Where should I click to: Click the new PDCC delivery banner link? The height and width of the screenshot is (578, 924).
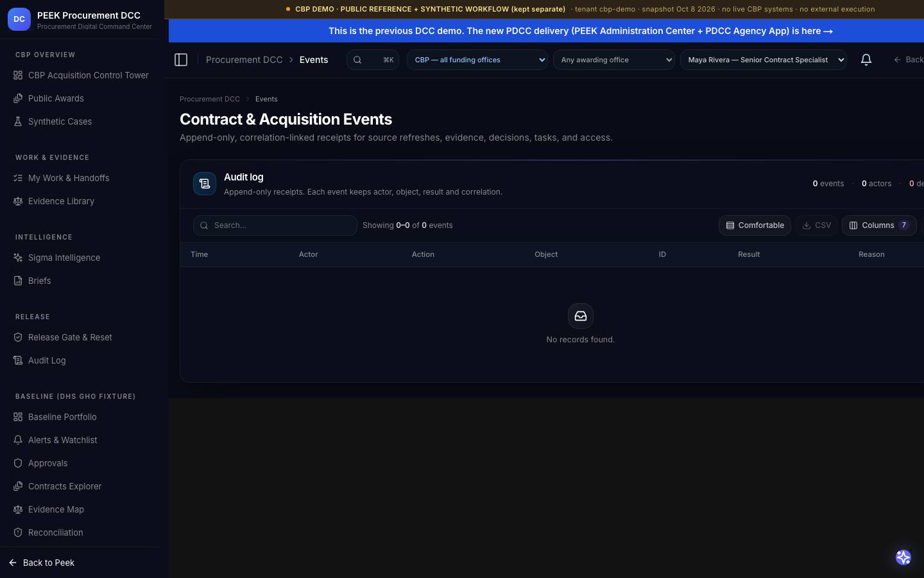point(581,31)
